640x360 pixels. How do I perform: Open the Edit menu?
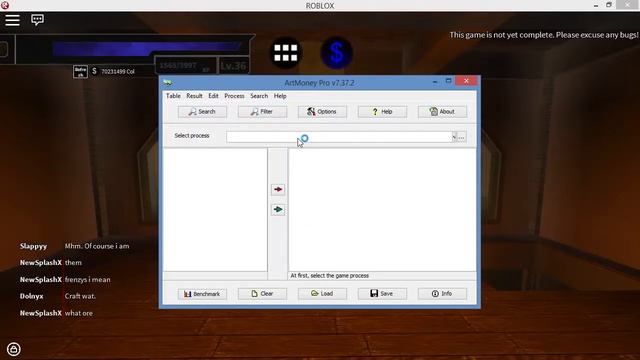[213, 96]
